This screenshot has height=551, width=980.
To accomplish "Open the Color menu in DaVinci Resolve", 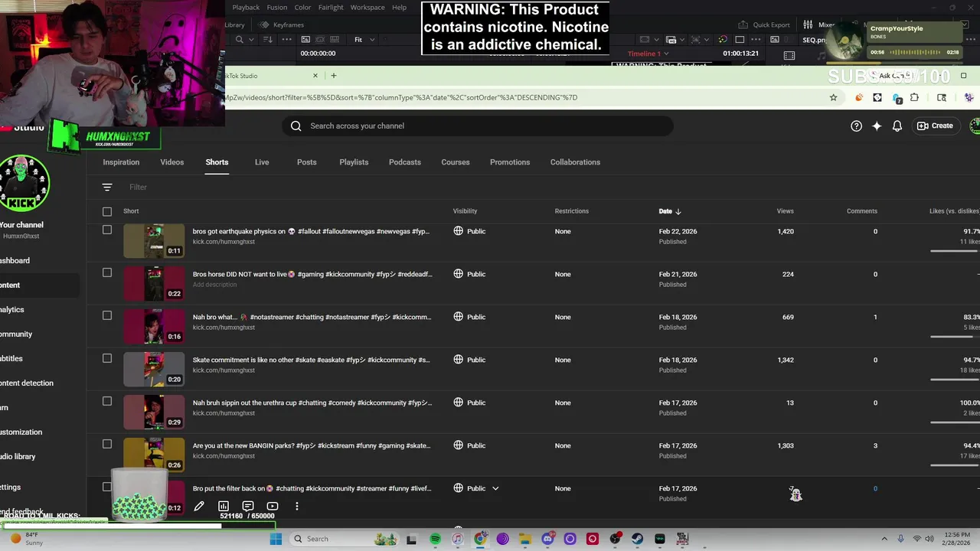I will pyautogui.click(x=303, y=8).
